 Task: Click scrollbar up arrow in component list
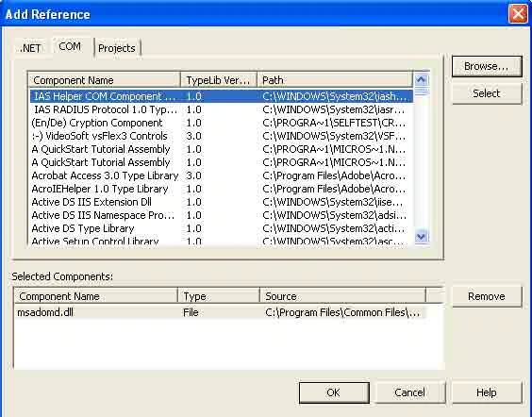[421, 80]
